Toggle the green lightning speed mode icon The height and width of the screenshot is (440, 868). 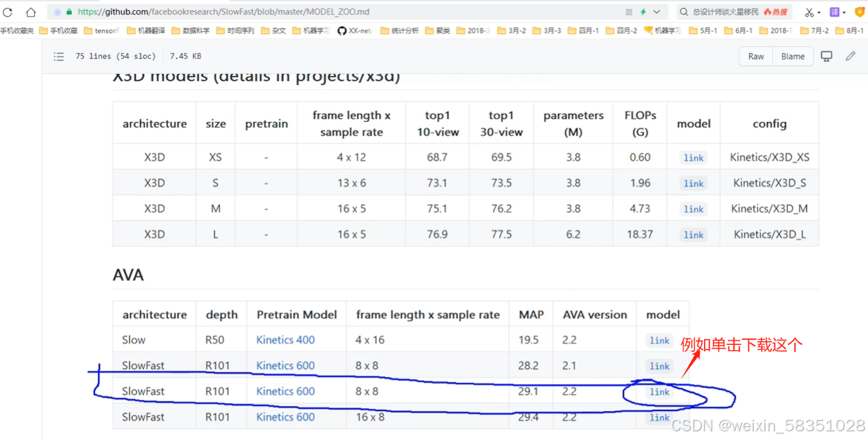click(x=644, y=12)
